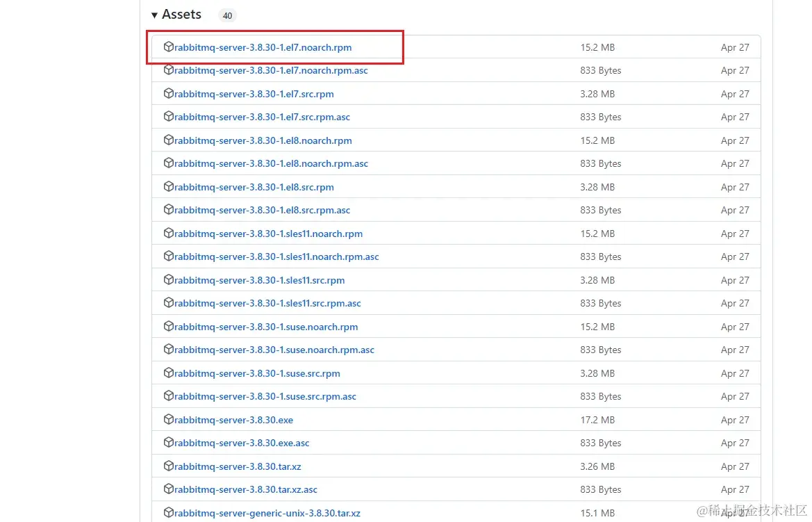
Task: Download rabbitmq-server-3.8.30-1.el7.src.rpm
Action: (254, 94)
